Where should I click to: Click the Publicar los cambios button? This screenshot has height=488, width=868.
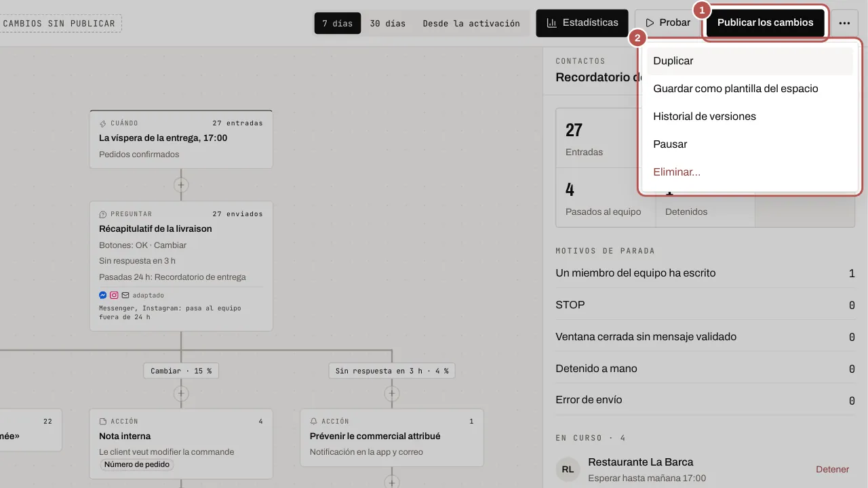coord(766,23)
